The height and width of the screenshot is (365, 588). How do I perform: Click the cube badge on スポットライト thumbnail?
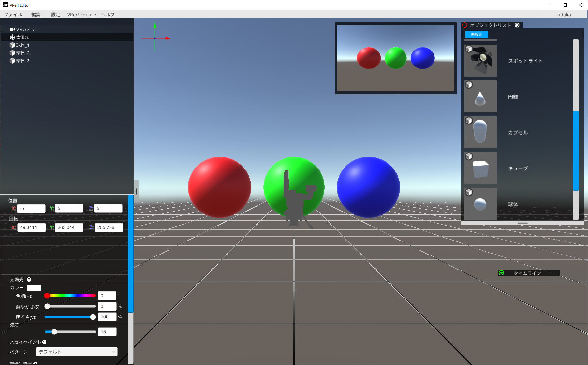(x=469, y=49)
